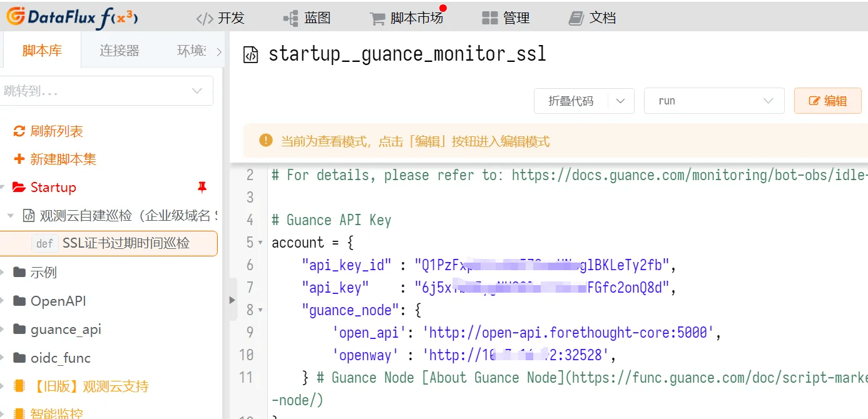
Task: Click the docs.guance.com URL on line 2
Action: click(x=690, y=175)
